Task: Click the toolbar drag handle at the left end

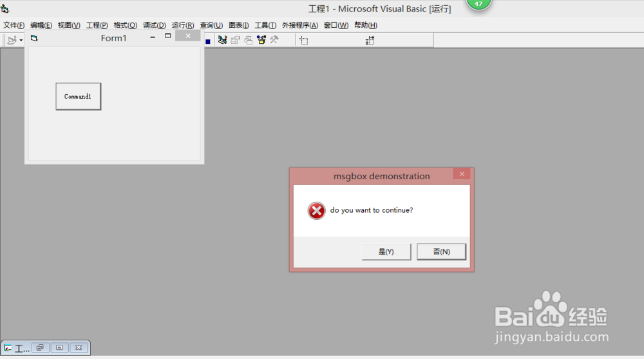Action: [4, 41]
